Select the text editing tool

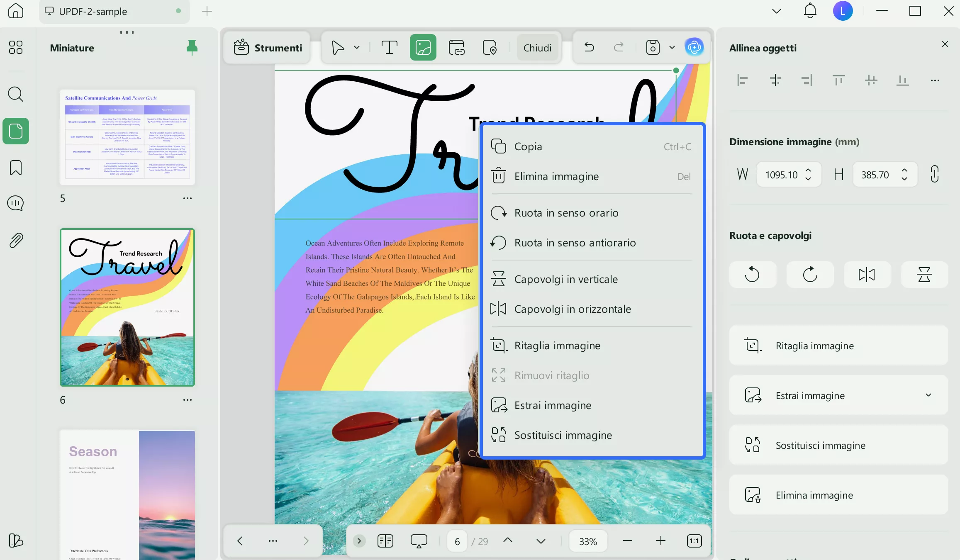coord(389,48)
